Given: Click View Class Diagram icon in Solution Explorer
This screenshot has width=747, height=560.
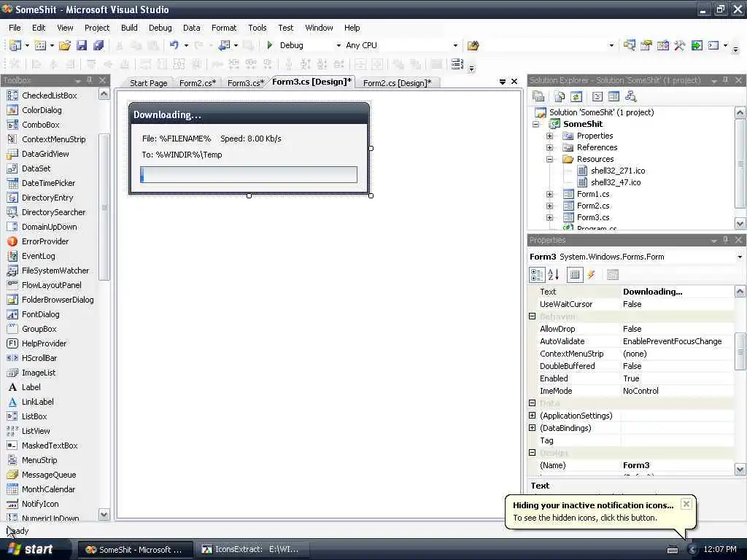Looking at the screenshot, I should [x=631, y=97].
